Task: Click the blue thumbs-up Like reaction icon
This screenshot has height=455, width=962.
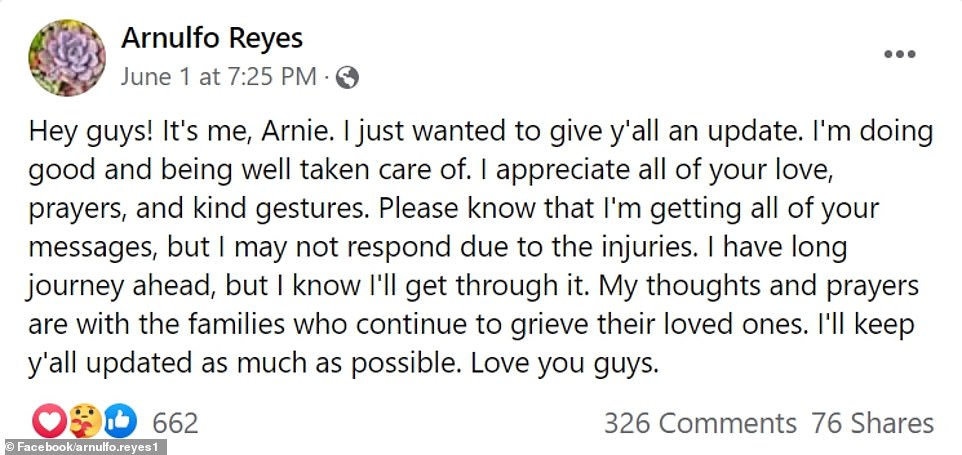Action: pos(120,422)
